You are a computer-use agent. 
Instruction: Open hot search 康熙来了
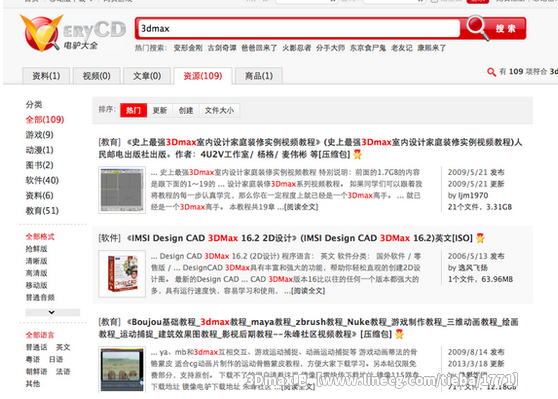pos(432,48)
